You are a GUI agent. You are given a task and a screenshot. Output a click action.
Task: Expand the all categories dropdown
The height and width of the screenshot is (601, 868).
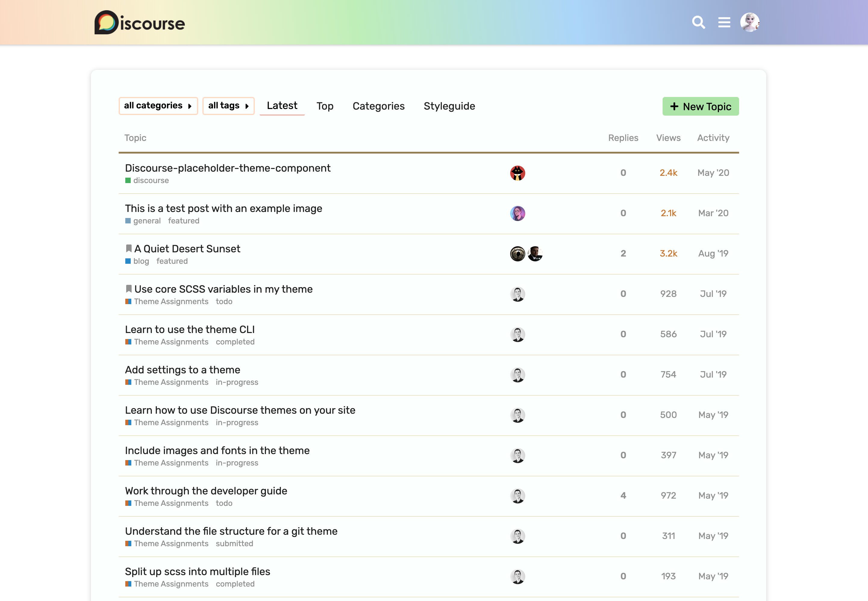click(158, 106)
